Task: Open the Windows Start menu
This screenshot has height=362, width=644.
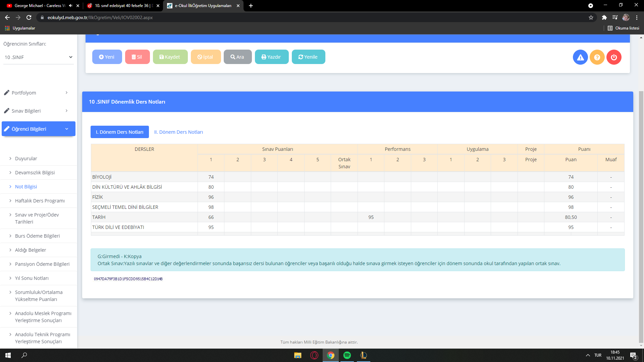Action: (x=8, y=355)
